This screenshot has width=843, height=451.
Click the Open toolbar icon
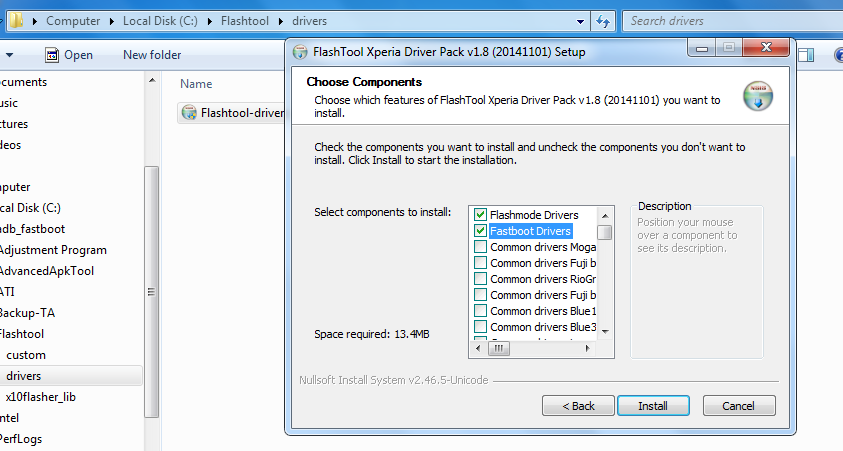click(52, 55)
